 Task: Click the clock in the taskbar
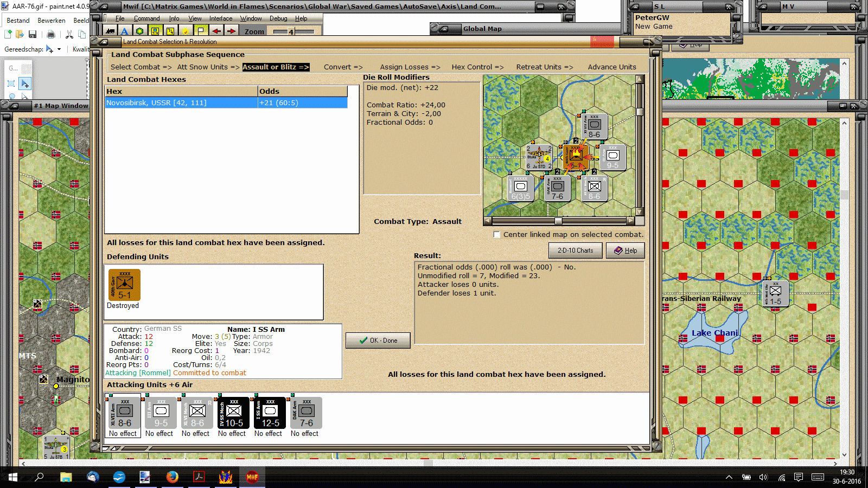coord(847,477)
